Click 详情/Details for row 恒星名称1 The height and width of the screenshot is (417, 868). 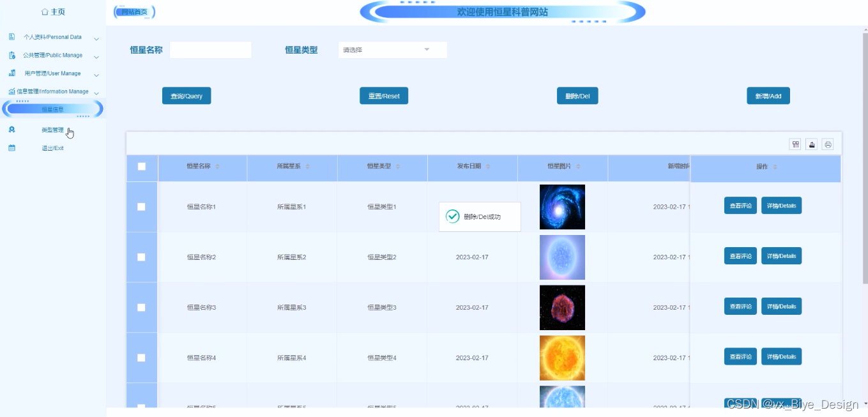point(781,206)
